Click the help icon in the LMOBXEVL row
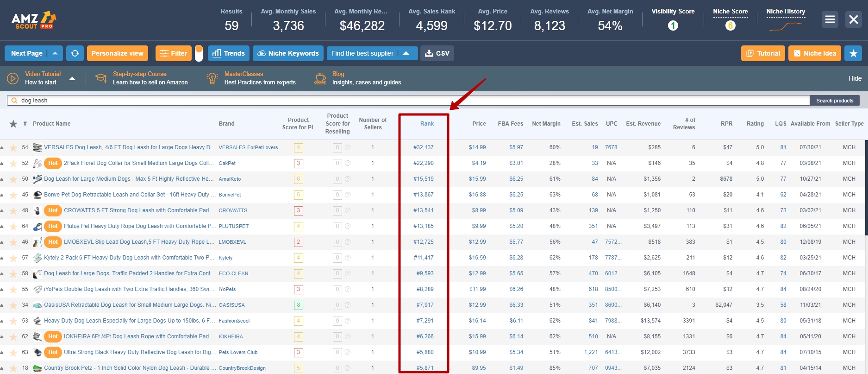This screenshot has height=374, width=868. click(348, 242)
